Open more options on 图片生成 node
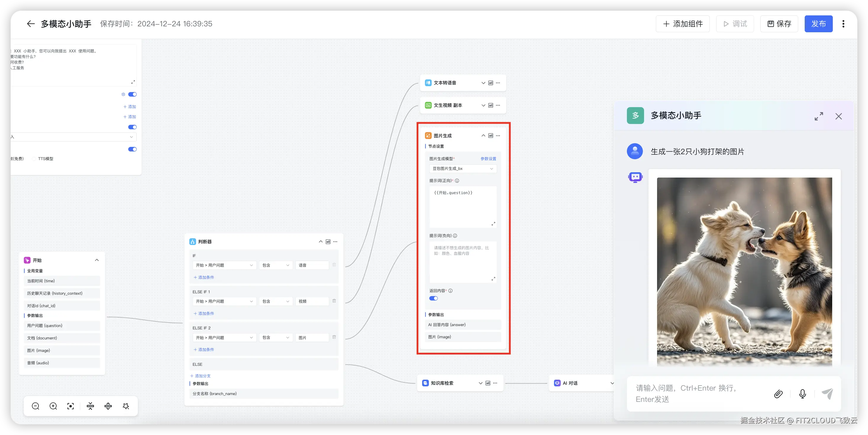The height and width of the screenshot is (435, 868). (498, 136)
